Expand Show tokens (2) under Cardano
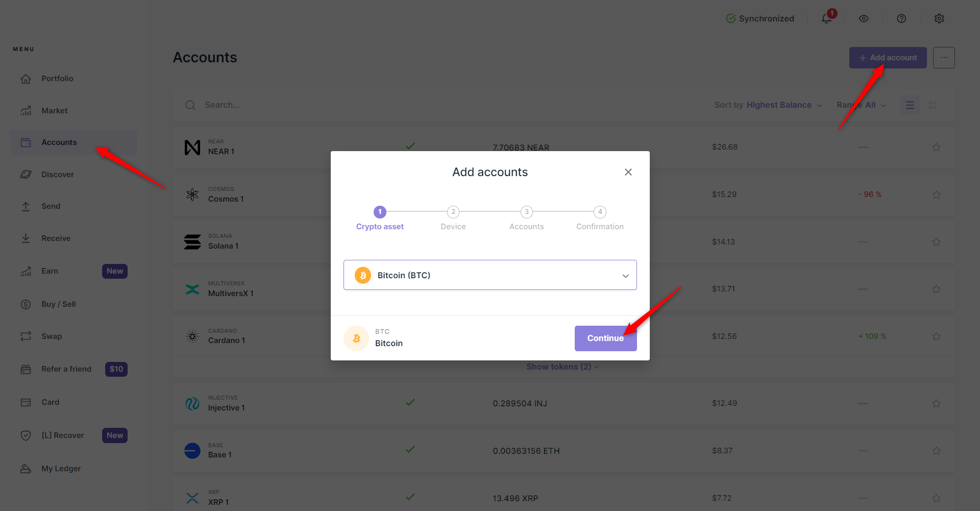The image size is (980, 511). [562, 367]
